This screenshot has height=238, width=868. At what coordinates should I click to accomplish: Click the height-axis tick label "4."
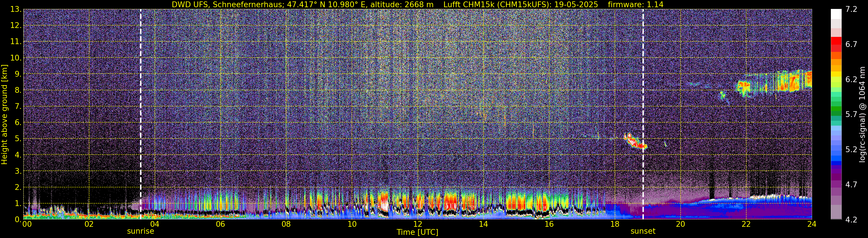[x=18, y=155]
